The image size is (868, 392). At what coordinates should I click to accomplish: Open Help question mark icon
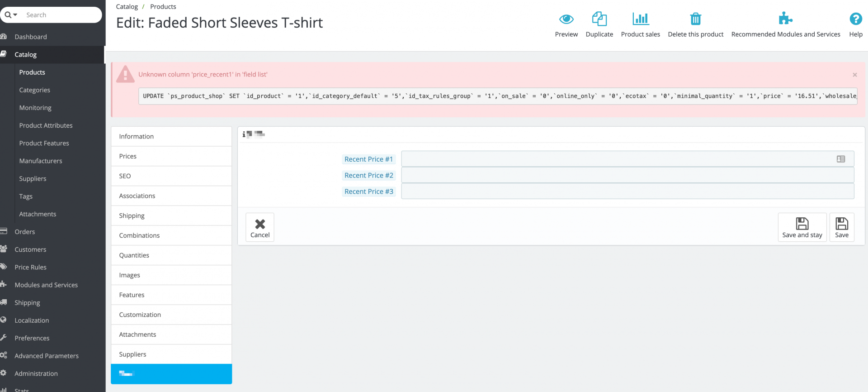855,19
